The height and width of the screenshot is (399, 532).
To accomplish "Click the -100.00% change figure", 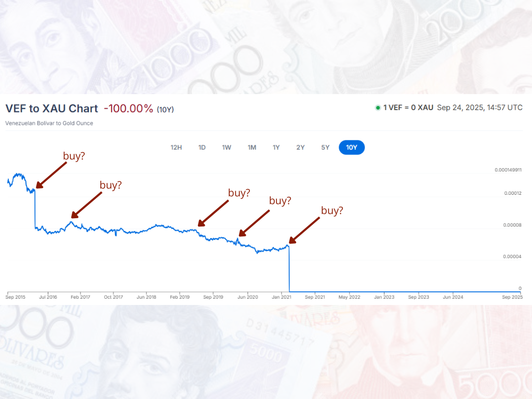I will (x=128, y=109).
